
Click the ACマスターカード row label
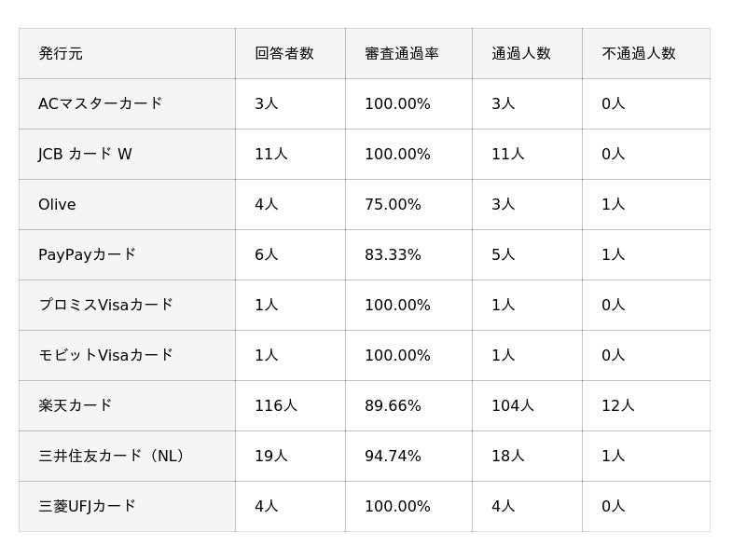click(100, 104)
